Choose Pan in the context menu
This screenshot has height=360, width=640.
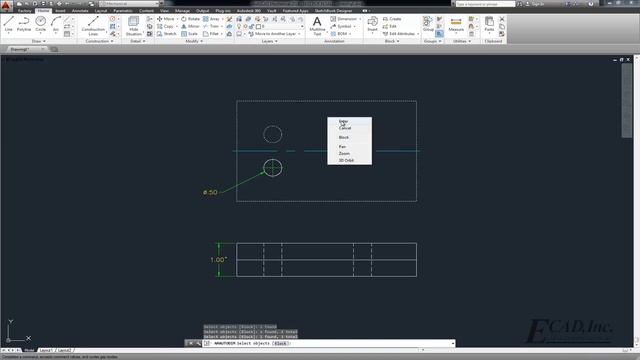tap(349, 147)
